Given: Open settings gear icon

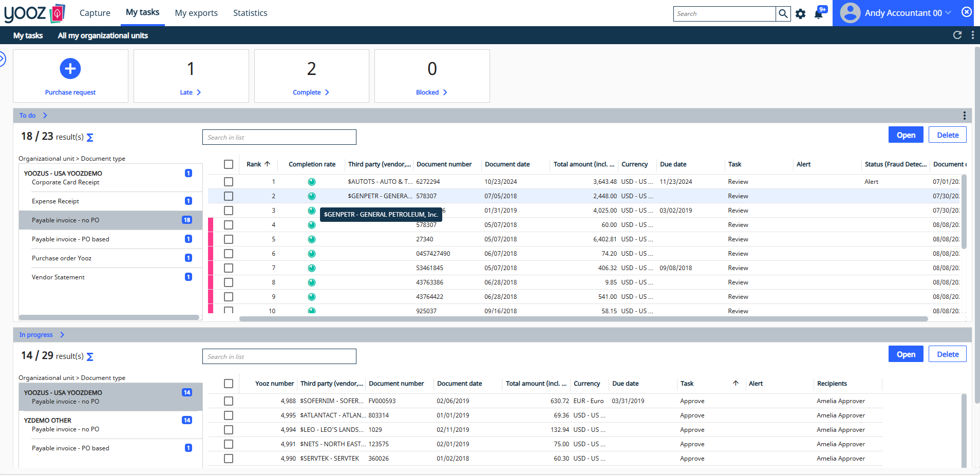Looking at the screenshot, I should pos(800,14).
